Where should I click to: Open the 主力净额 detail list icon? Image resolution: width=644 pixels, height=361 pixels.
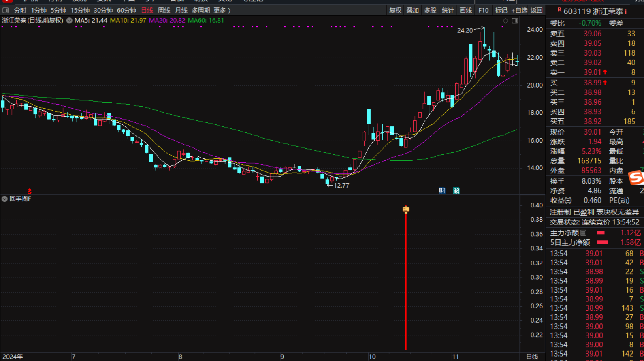coord(583,233)
